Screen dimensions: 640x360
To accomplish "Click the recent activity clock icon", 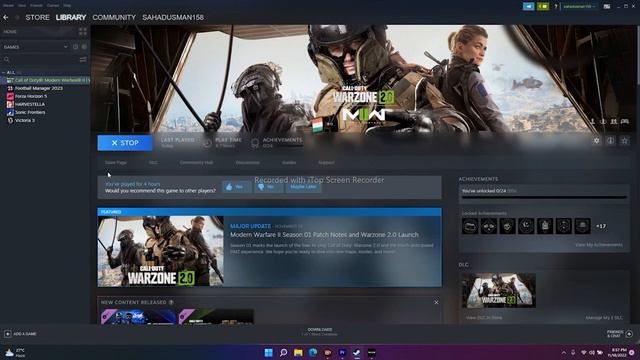I will pos(76,47).
